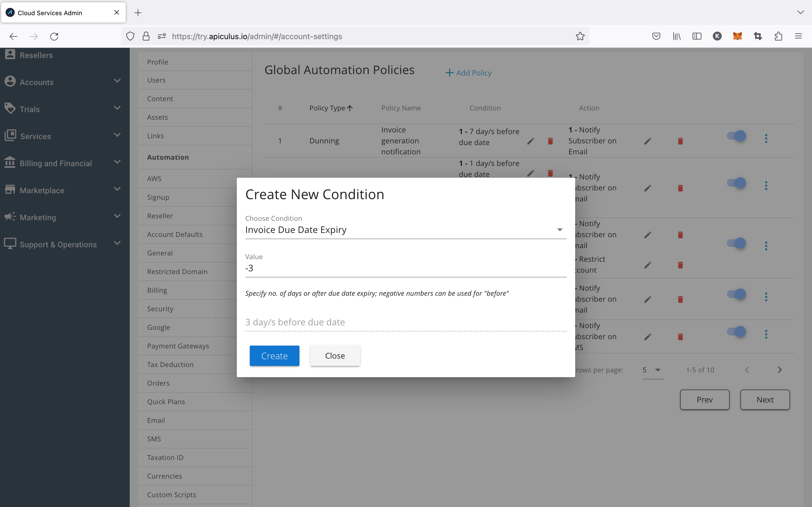The image size is (812, 507).
Task: Edit the '7 day/s before due date' condition
Action: (x=531, y=141)
